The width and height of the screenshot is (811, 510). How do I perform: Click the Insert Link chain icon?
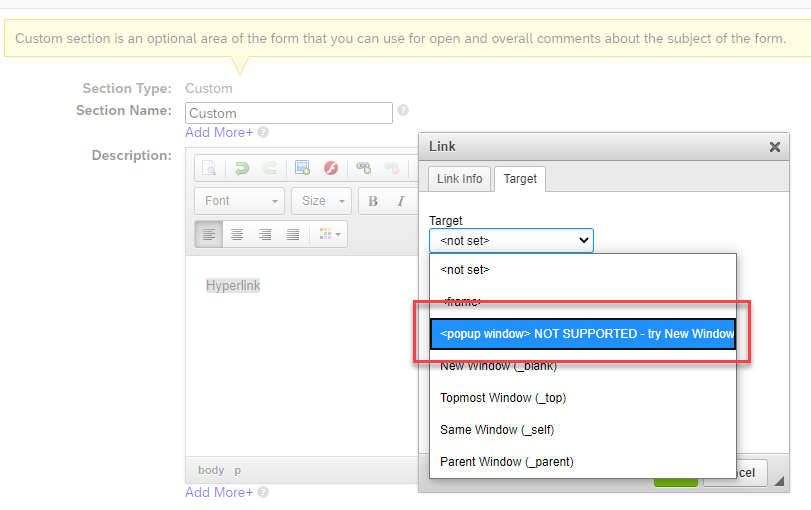point(364,168)
